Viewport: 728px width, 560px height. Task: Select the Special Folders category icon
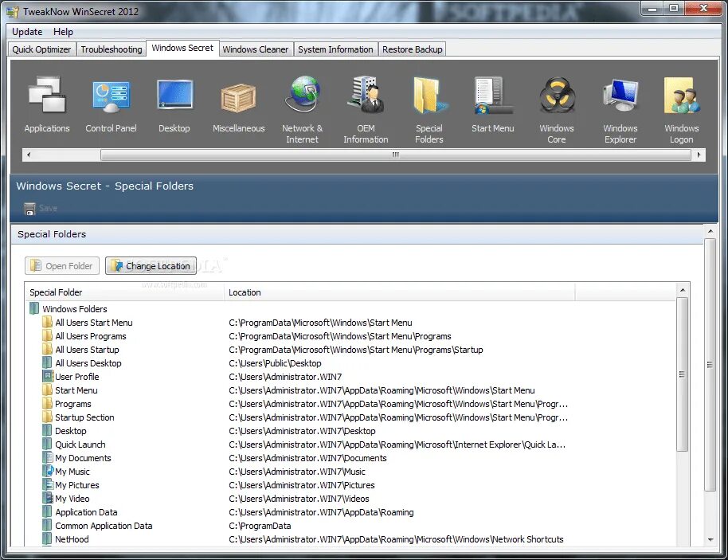[x=429, y=95]
